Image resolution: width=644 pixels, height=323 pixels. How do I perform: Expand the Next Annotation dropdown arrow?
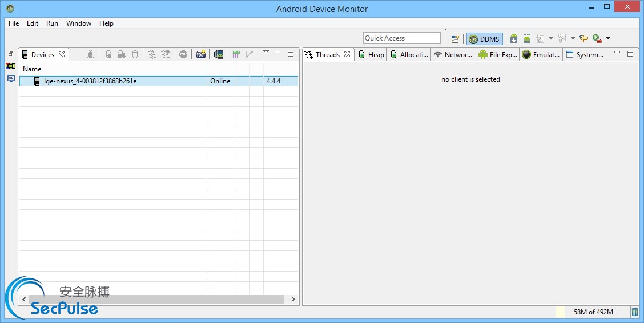[551, 39]
